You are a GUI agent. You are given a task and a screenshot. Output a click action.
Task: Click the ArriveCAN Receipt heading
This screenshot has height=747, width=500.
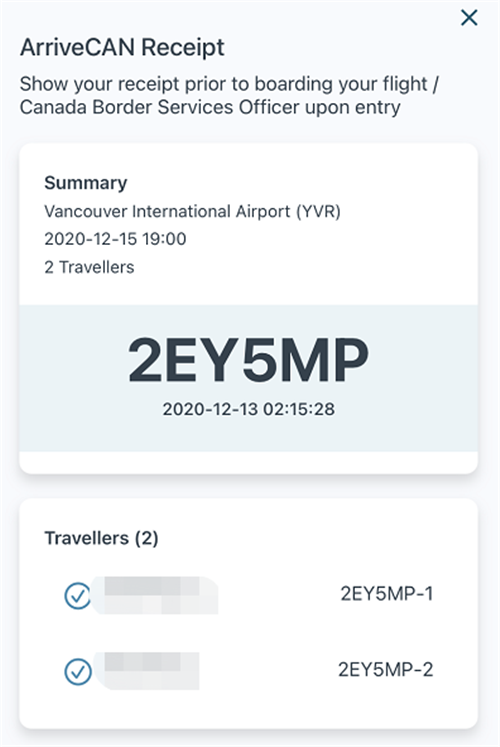pyautogui.click(x=122, y=47)
